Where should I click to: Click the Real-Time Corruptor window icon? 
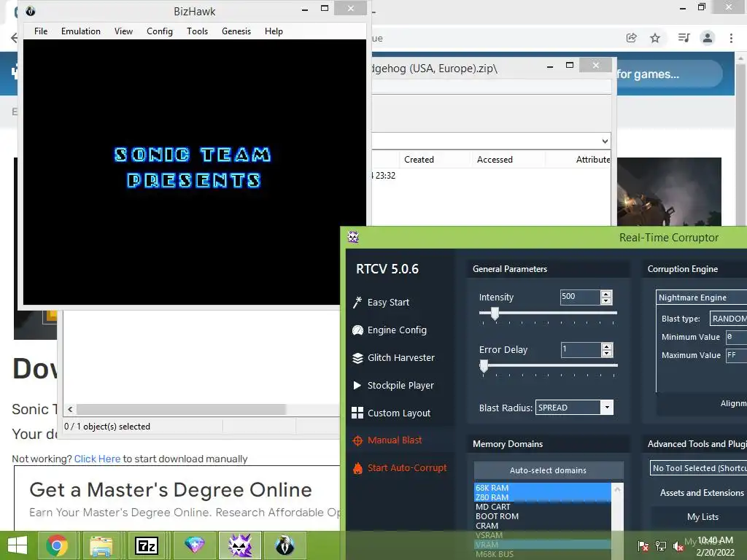tap(353, 237)
